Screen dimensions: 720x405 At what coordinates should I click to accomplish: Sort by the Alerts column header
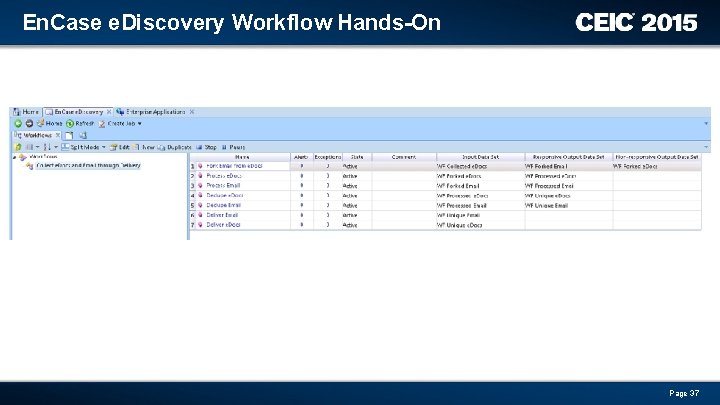coord(301,157)
